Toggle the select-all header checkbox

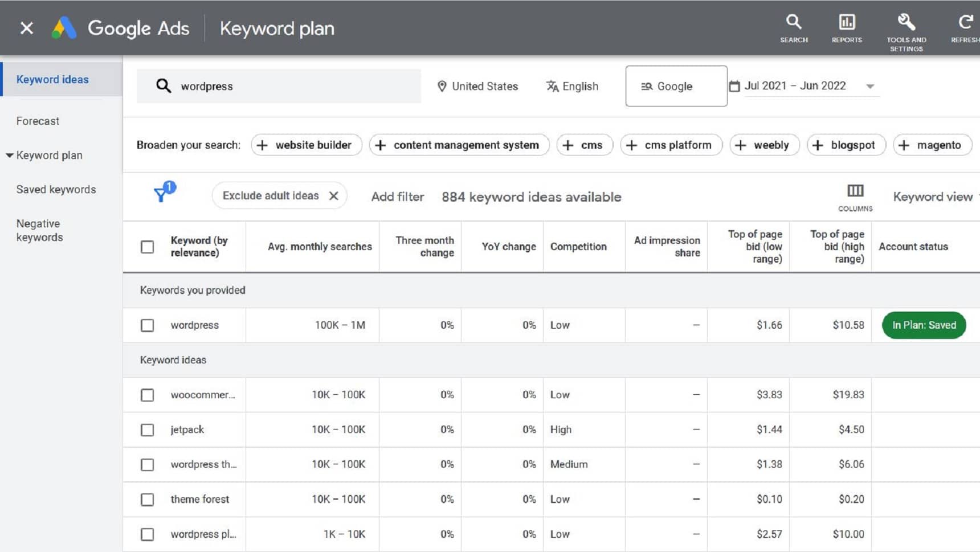[147, 247]
